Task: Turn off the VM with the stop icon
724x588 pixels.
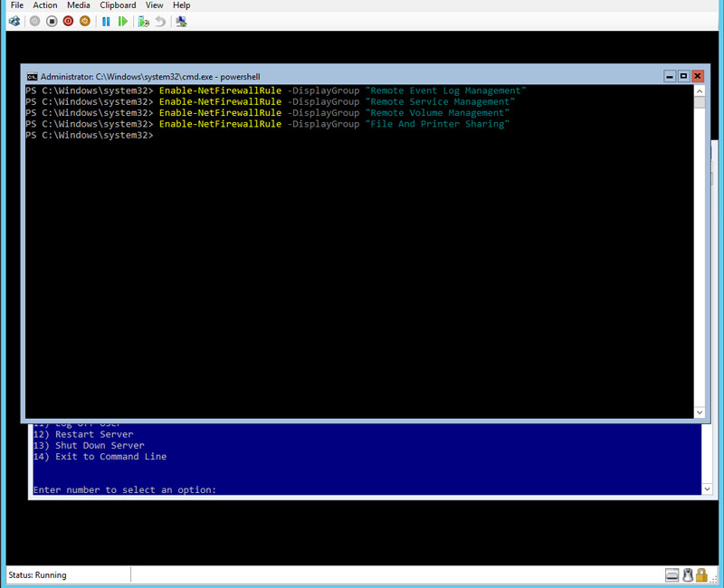Action: [x=52, y=21]
